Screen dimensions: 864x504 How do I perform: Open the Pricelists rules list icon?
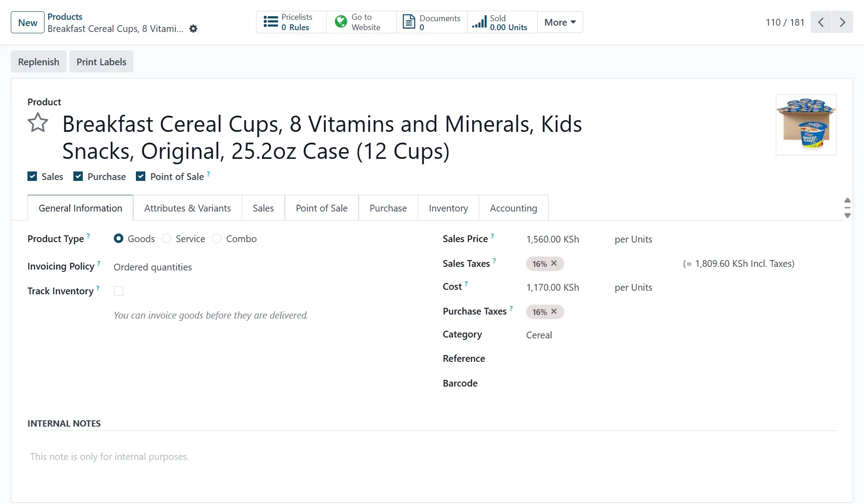[270, 22]
